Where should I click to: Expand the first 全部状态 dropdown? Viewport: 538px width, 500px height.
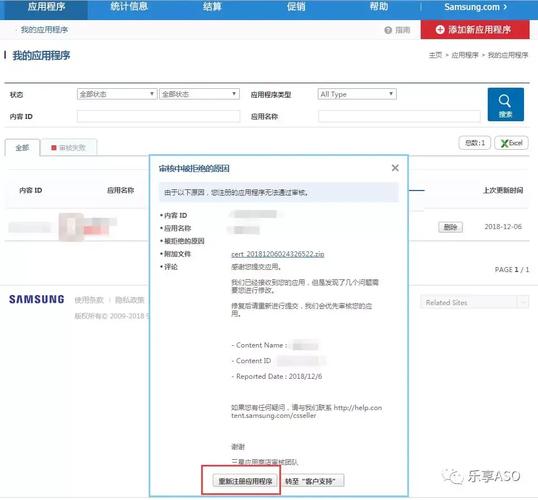117,94
